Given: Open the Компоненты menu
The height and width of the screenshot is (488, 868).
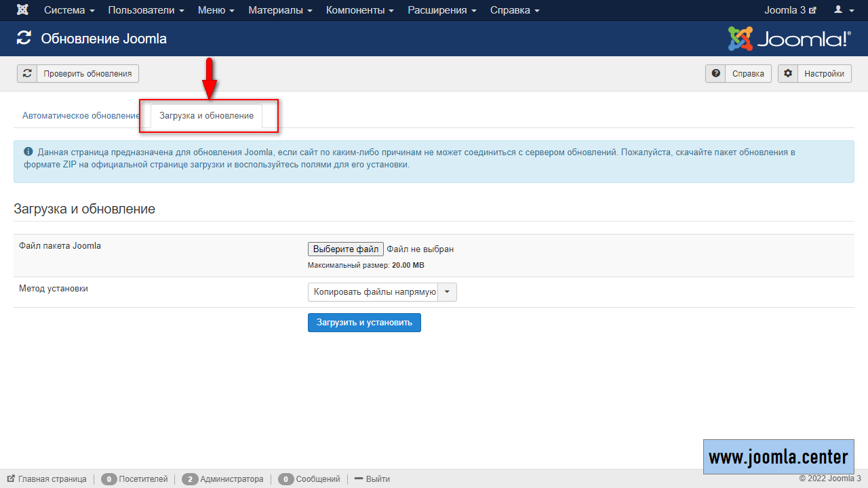Looking at the screenshot, I should point(360,10).
